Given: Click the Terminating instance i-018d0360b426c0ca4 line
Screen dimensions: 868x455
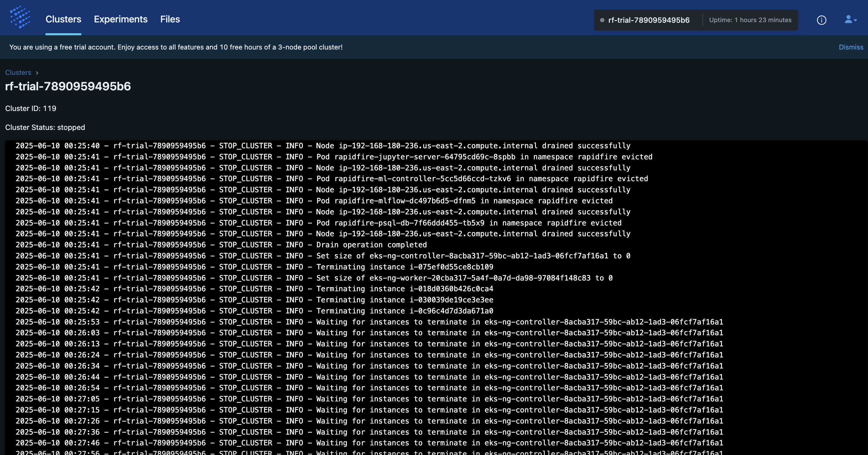Looking at the screenshot, I should [255, 289].
